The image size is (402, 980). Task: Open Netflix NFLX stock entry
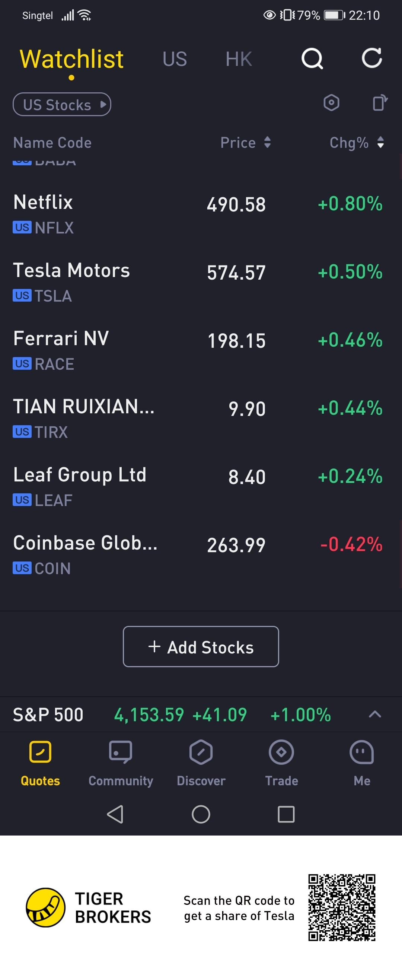[201, 214]
